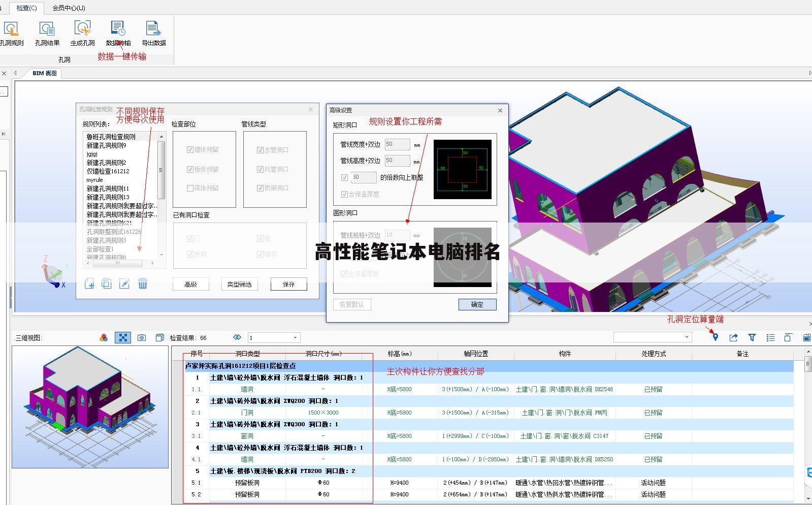
Task: Click the 确定 button in 高级设置
Action: click(x=477, y=304)
